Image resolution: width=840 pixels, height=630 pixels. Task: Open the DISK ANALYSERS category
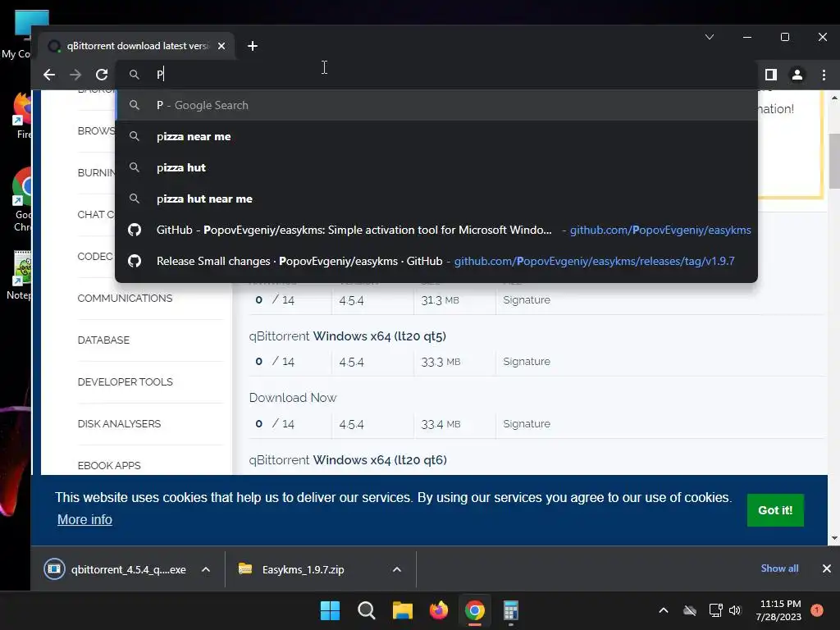click(119, 424)
